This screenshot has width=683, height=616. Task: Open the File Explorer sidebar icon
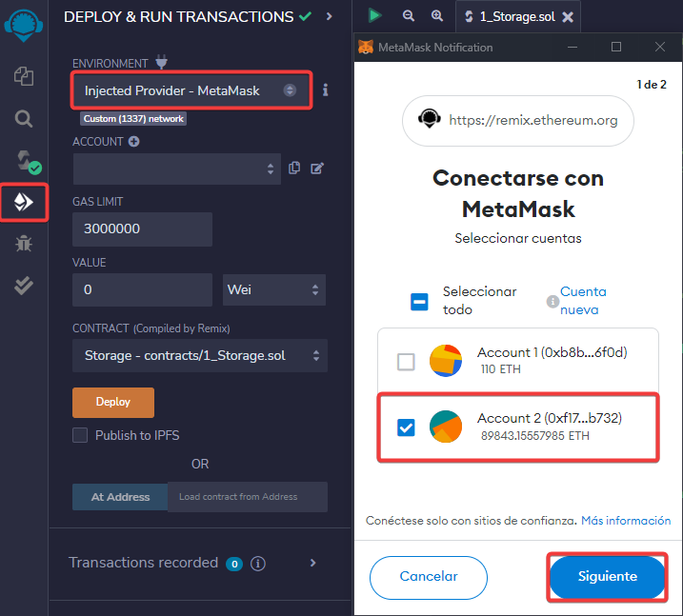coord(24,76)
